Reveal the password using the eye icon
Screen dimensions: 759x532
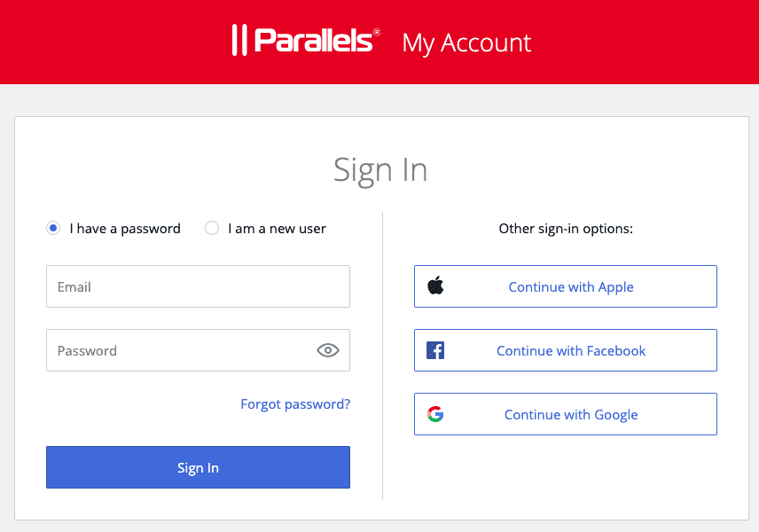point(327,350)
